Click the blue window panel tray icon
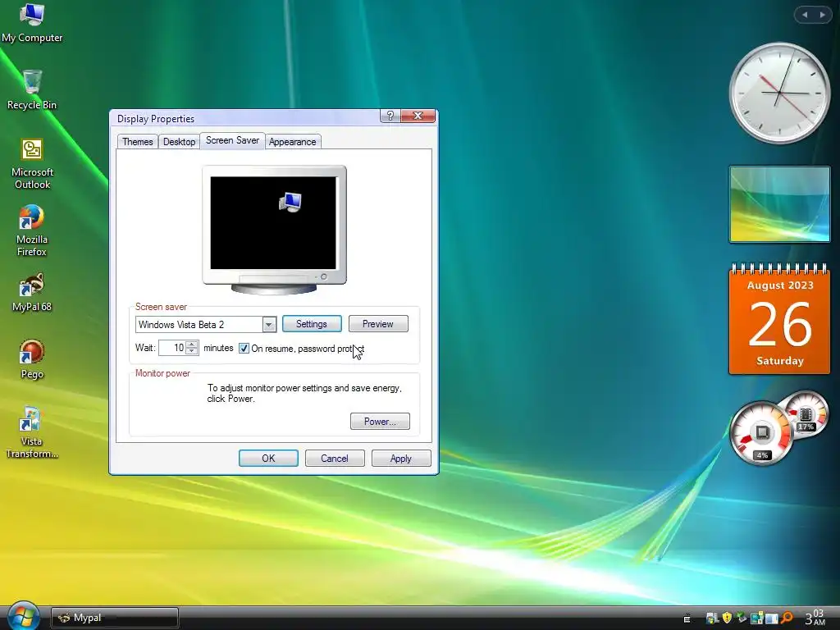 pos(771,619)
